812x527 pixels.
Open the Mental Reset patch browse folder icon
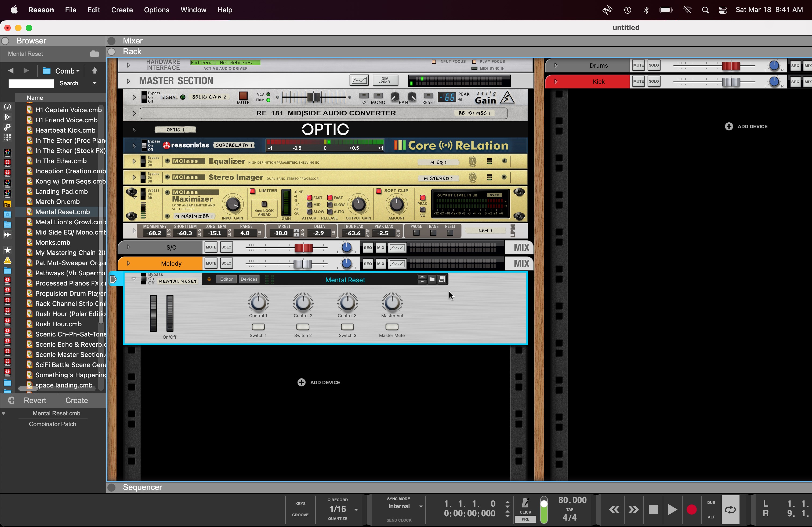tap(432, 280)
